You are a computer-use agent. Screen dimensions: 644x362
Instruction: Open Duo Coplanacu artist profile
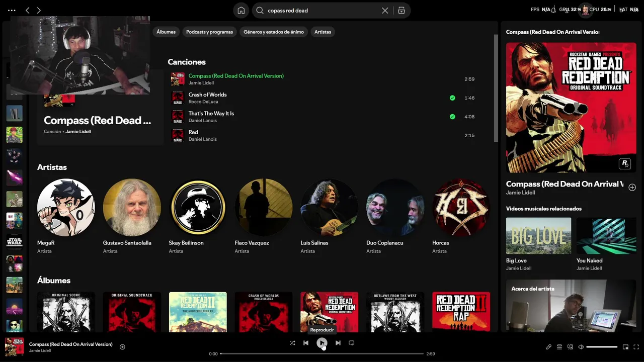point(395,215)
